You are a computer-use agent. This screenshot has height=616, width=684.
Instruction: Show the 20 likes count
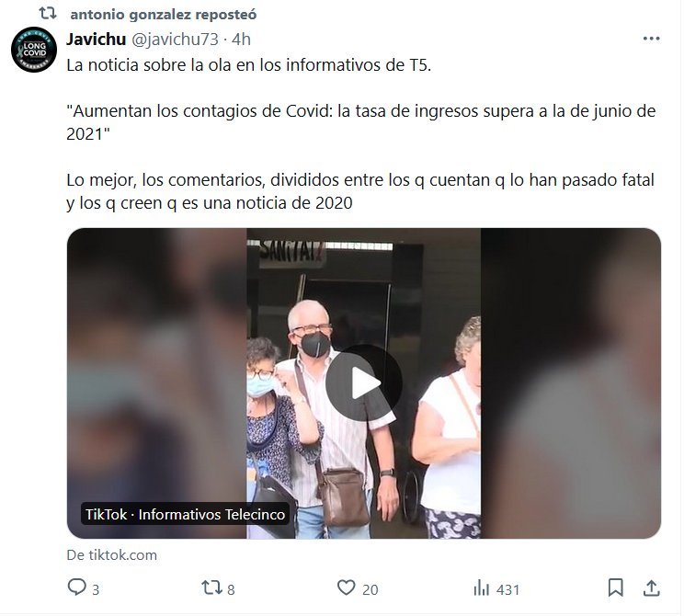pyautogui.click(x=370, y=590)
